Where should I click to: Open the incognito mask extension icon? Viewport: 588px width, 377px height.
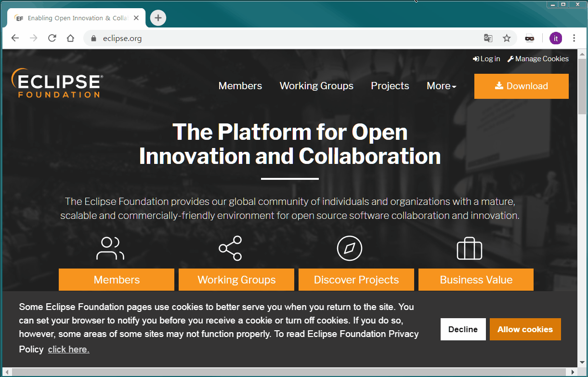(530, 38)
